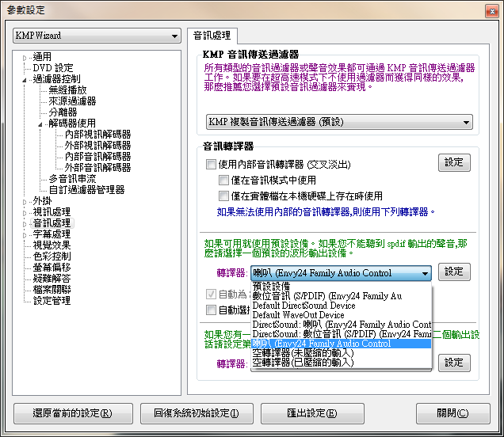The height and width of the screenshot is (437, 504).
Task: Select 色彩控制 in the tree
Action: coord(52,256)
